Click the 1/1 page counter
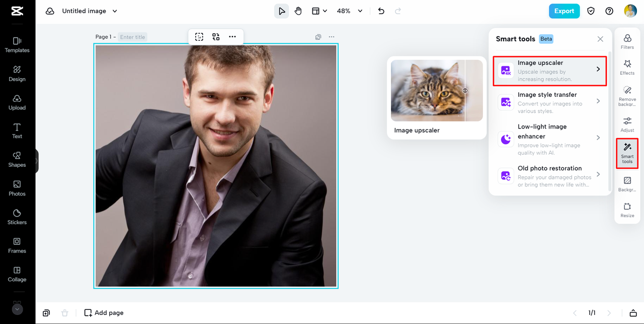Viewport: 644px width, 324px height. coord(592,313)
